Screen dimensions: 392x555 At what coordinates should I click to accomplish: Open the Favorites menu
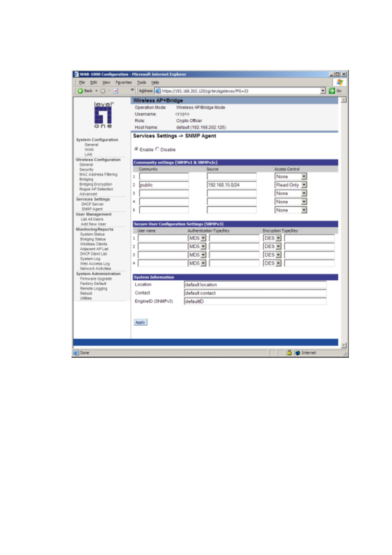(x=124, y=83)
